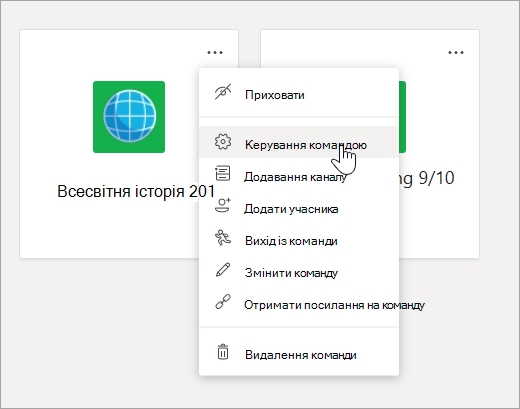This screenshot has width=520, height=409.
Task: Click the Всесвітня історія 201 team name
Action: (136, 192)
